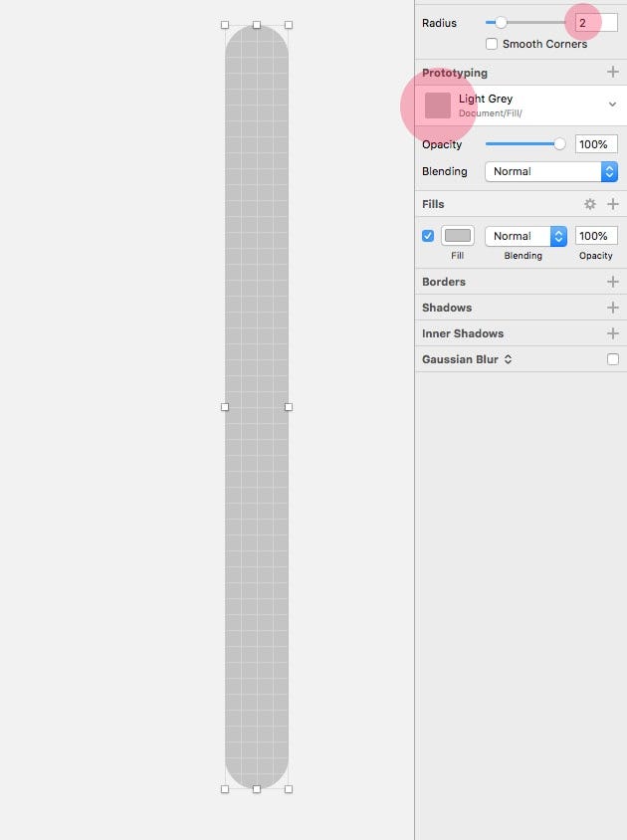Viewport: 627px width, 840px height.
Task: Select top-center resize handle of shape
Action: tap(257, 25)
